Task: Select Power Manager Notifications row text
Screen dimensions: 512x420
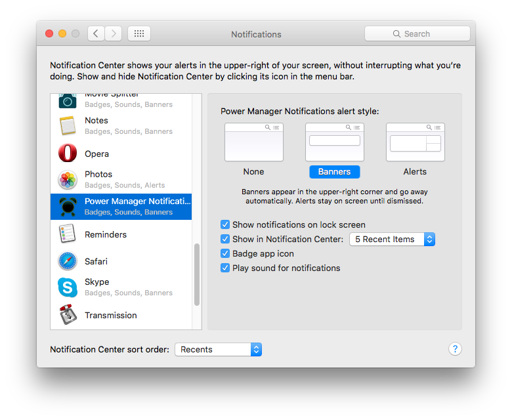Action: (x=137, y=201)
